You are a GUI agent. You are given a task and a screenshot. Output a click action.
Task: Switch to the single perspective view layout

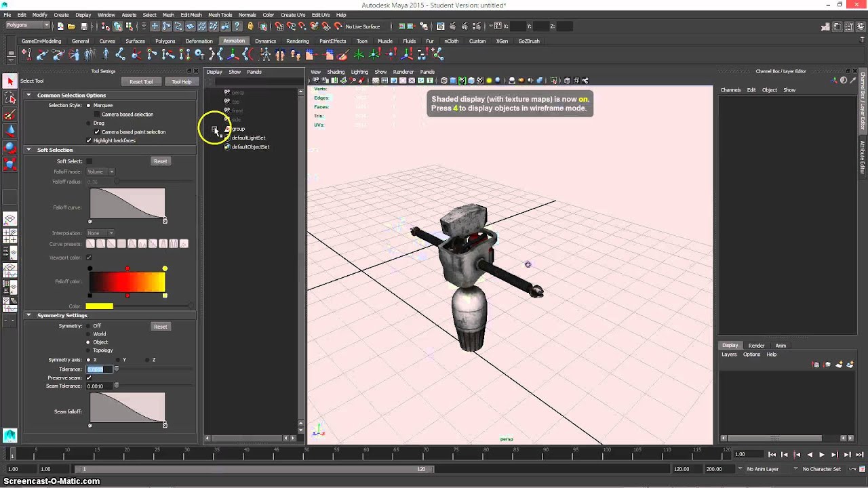click(x=9, y=219)
